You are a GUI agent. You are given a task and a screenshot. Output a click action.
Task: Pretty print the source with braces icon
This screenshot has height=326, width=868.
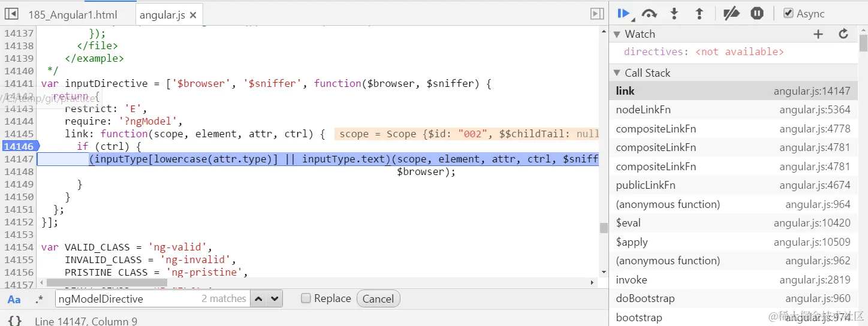(x=15, y=321)
